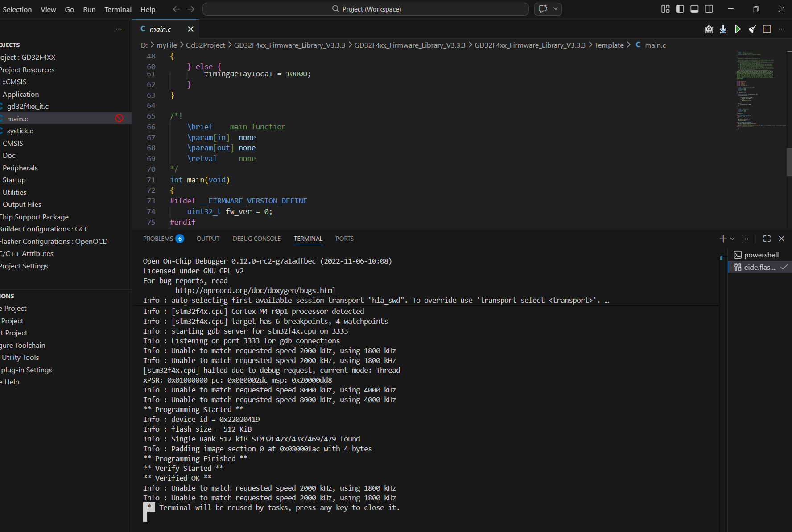
Task: Open the Run menu
Action: pyautogui.click(x=89, y=9)
